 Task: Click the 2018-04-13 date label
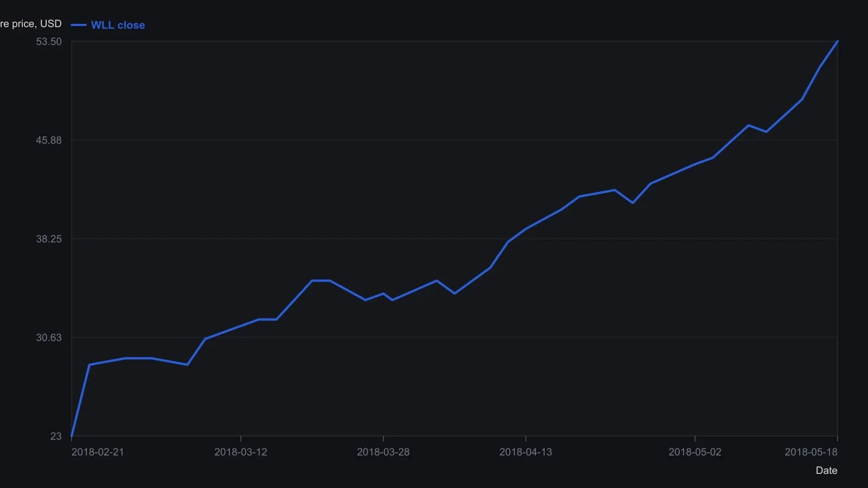[526, 452]
